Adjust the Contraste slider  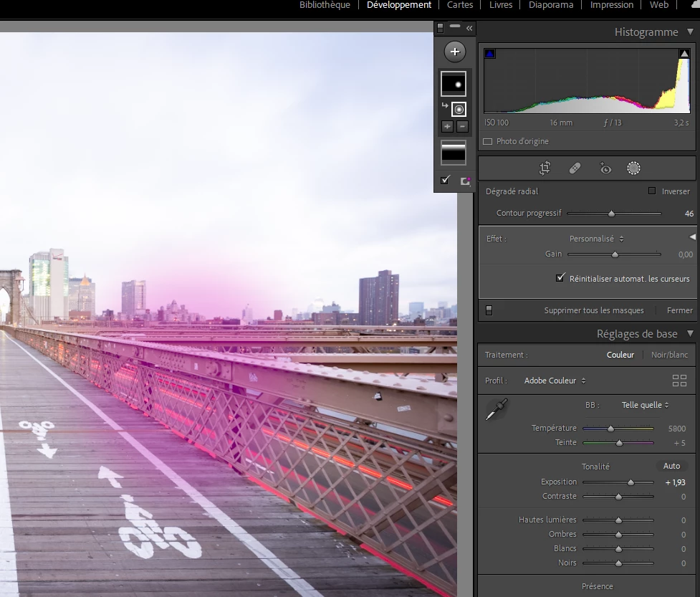(618, 497)
